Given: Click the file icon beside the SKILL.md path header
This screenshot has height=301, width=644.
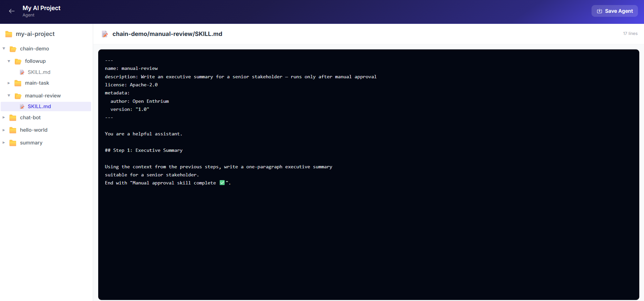Looking at the screenshot, I should coord(105,34).
